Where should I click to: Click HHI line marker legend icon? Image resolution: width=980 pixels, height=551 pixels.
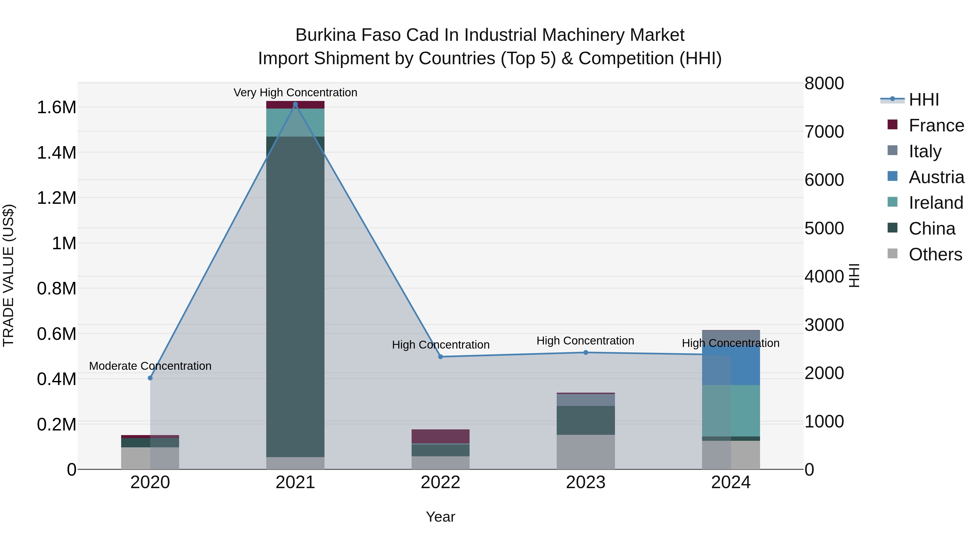pos(893,99)
